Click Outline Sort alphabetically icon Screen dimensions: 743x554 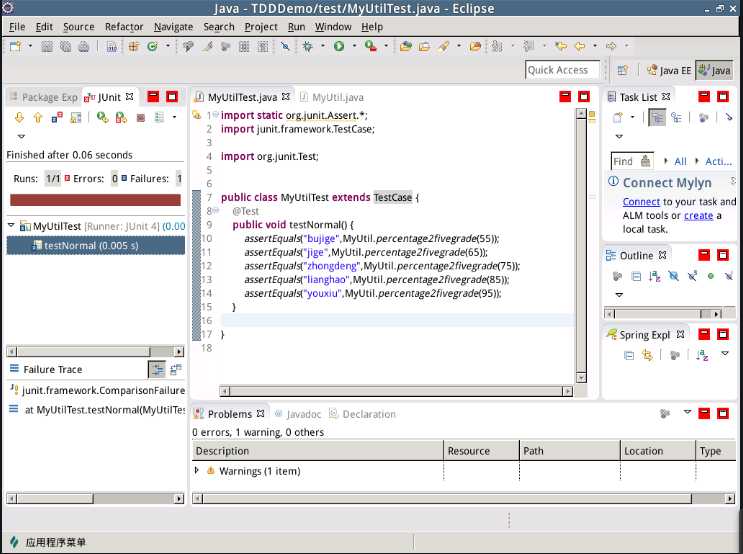tap(654, 276)
